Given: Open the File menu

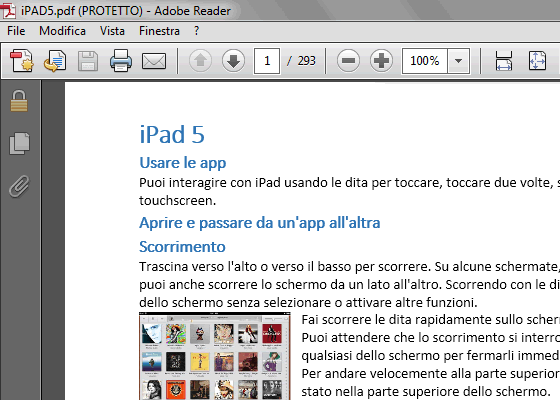Looking at the screenshot, I should click(x=16, y=31).
